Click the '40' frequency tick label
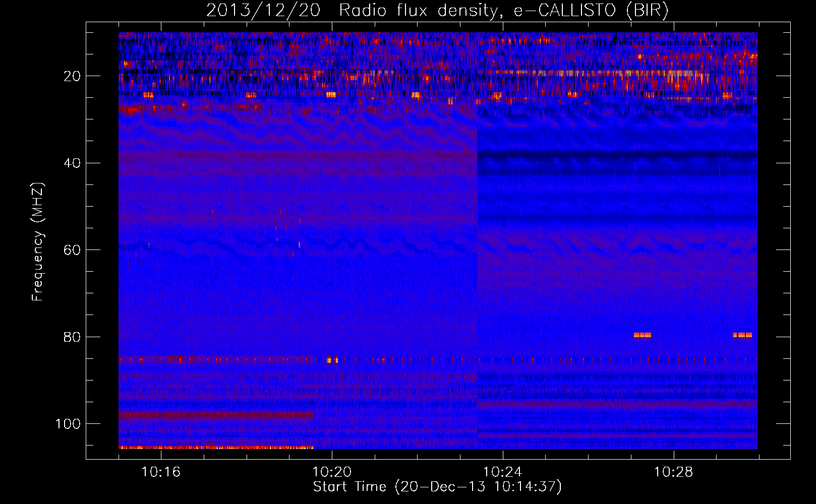 click(73, 163)
